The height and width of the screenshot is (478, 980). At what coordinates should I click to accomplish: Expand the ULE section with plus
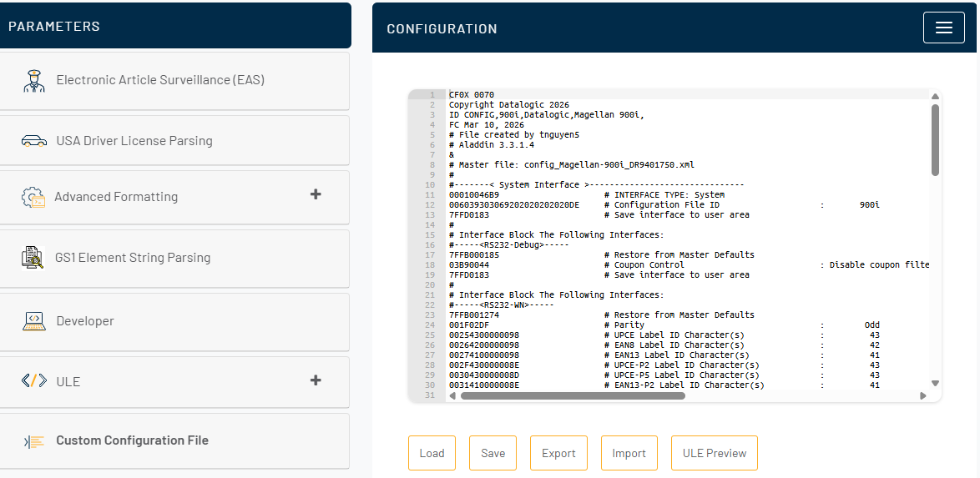pos(316,380)
